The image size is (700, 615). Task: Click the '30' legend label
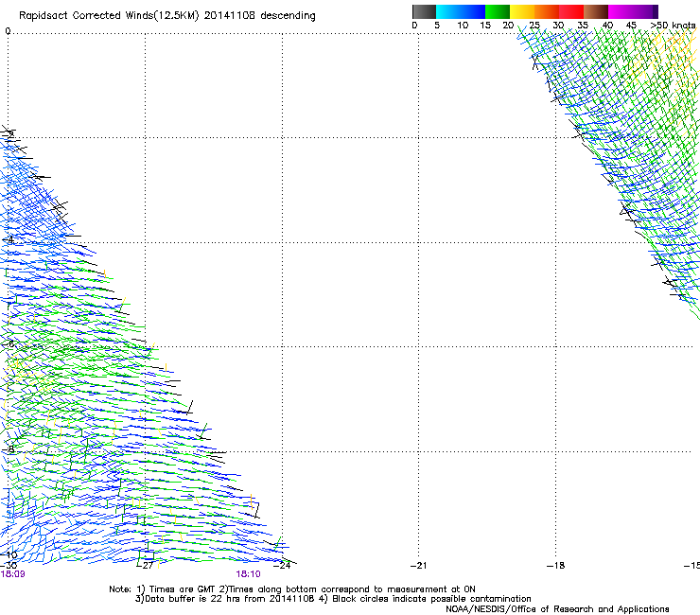point(558,26)
